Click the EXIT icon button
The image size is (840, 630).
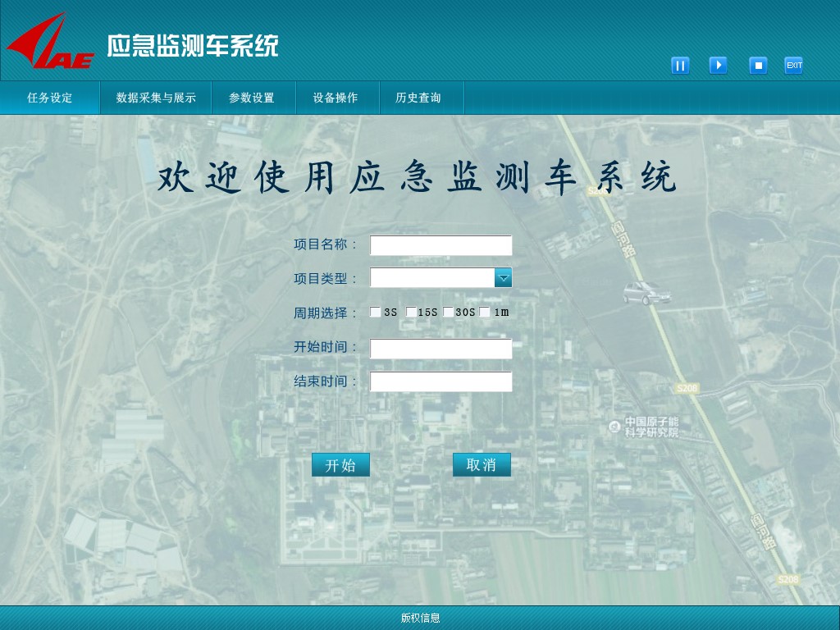(x=793, y=66)
